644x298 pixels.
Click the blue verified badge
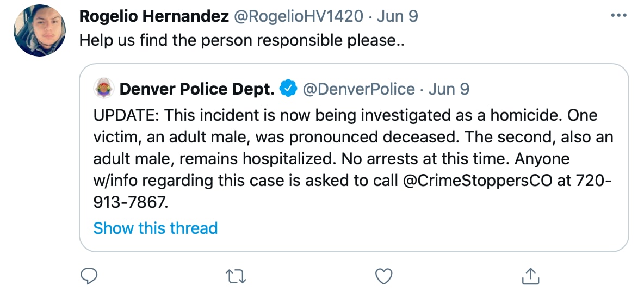(288, 89)
